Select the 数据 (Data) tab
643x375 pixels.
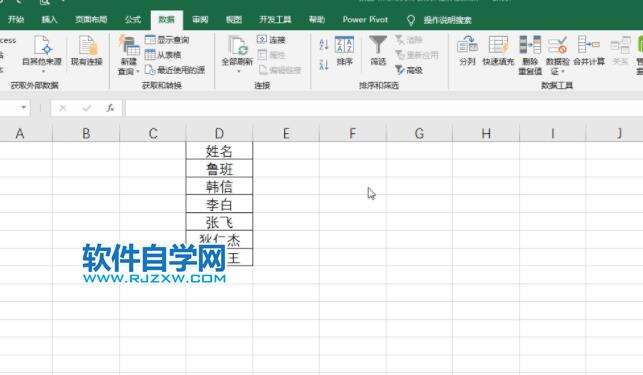(166, 20)
